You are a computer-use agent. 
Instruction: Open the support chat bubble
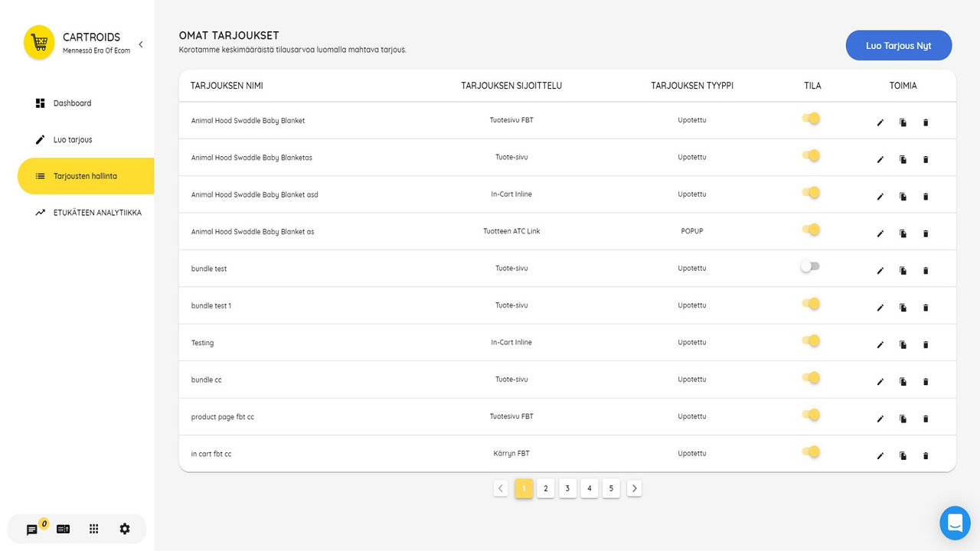pos(955,523)
